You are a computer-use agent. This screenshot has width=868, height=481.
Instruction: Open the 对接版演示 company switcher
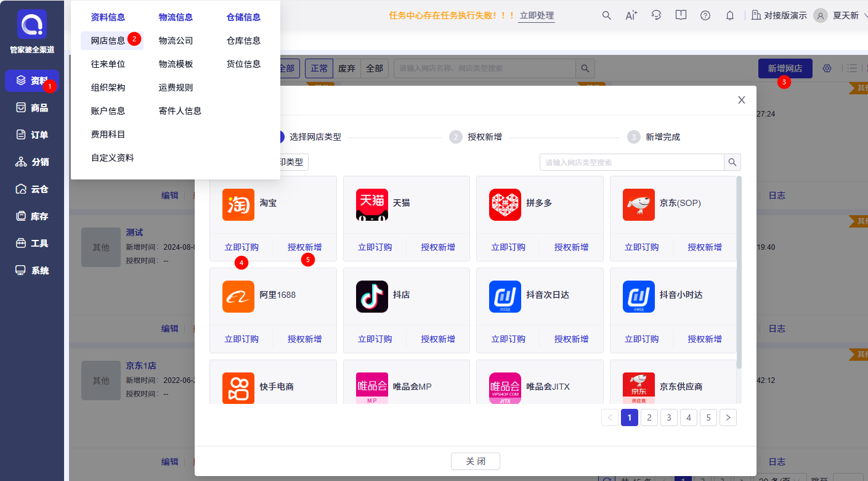point(779,15)
